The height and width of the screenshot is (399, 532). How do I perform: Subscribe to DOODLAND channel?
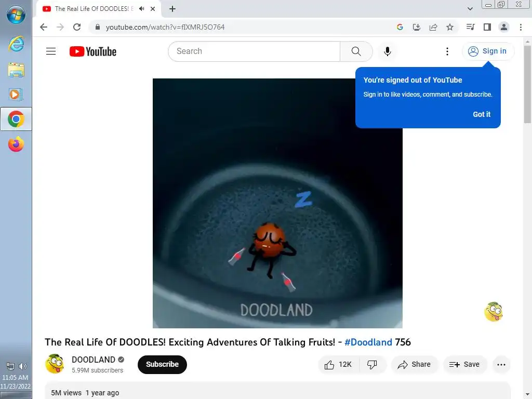pyautogui.click(x=162, y=364)
